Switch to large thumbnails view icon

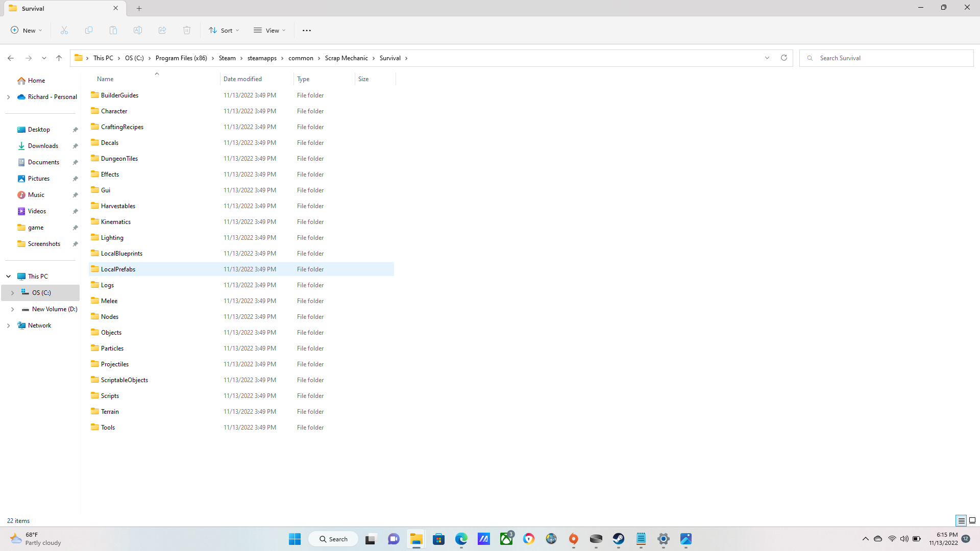point(972,521)
